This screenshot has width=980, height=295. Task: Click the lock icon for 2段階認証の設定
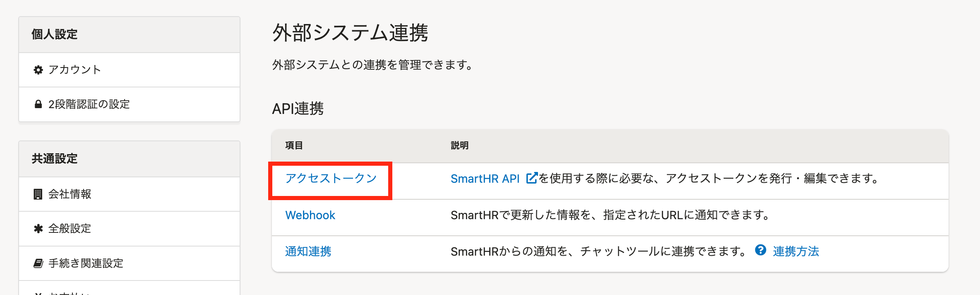[x=38, y=104]
